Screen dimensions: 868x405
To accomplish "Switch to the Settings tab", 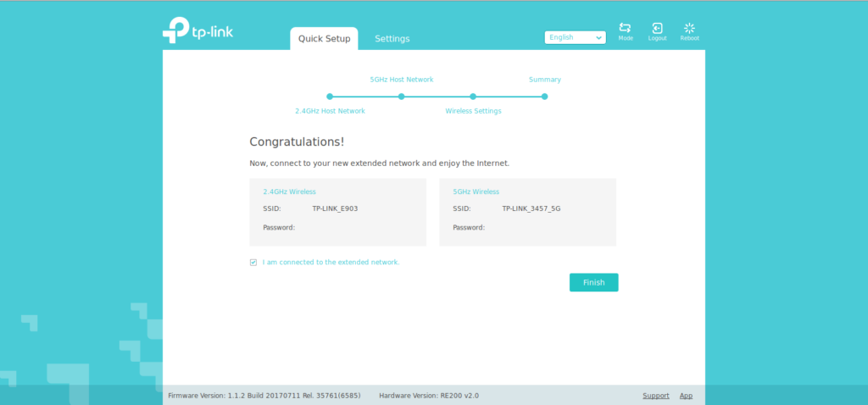I will (x=392, y=39).
